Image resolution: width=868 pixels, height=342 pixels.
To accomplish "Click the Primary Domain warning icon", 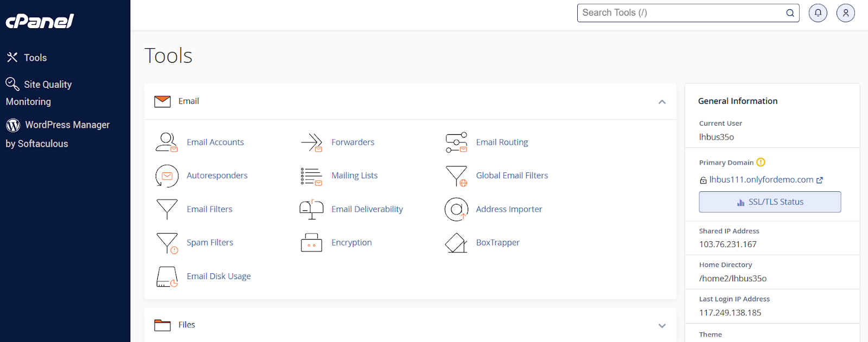I will pos(761,162).
